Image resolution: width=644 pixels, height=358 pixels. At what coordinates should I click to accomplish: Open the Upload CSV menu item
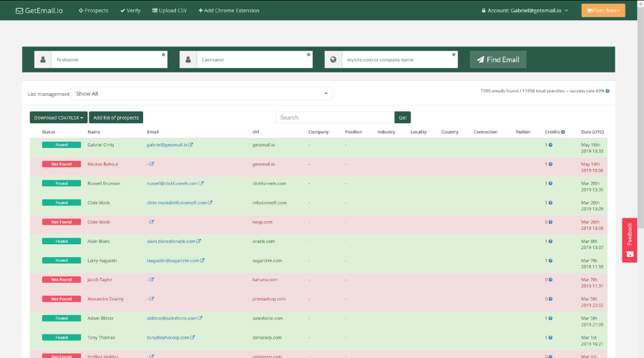pos(169,11)
